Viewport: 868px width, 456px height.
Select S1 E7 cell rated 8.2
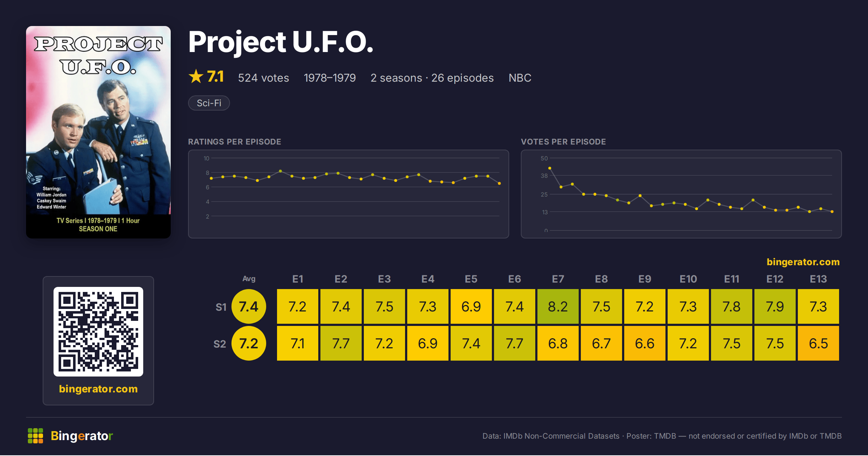point(558,306)
